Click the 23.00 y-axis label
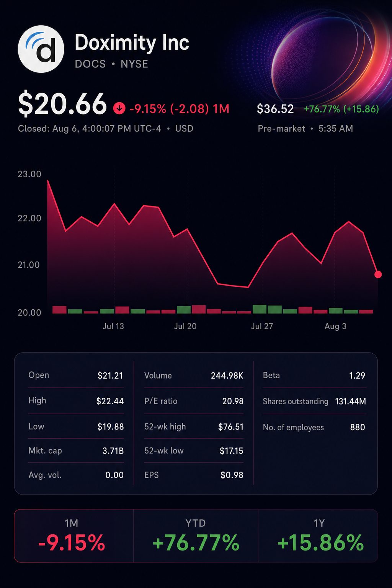This screenshot has width=392, height=588. [29, 174]
